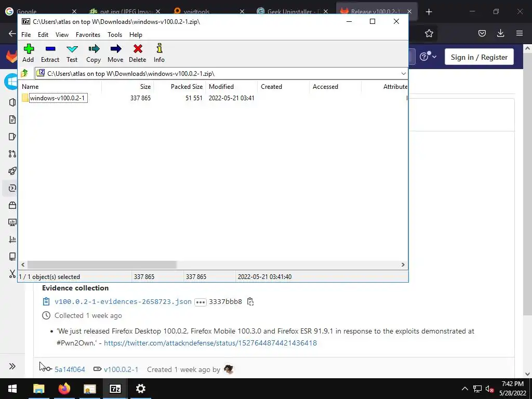Click the red Delete icon
This screenshot has width=532, height=399.
coord(137,54)
